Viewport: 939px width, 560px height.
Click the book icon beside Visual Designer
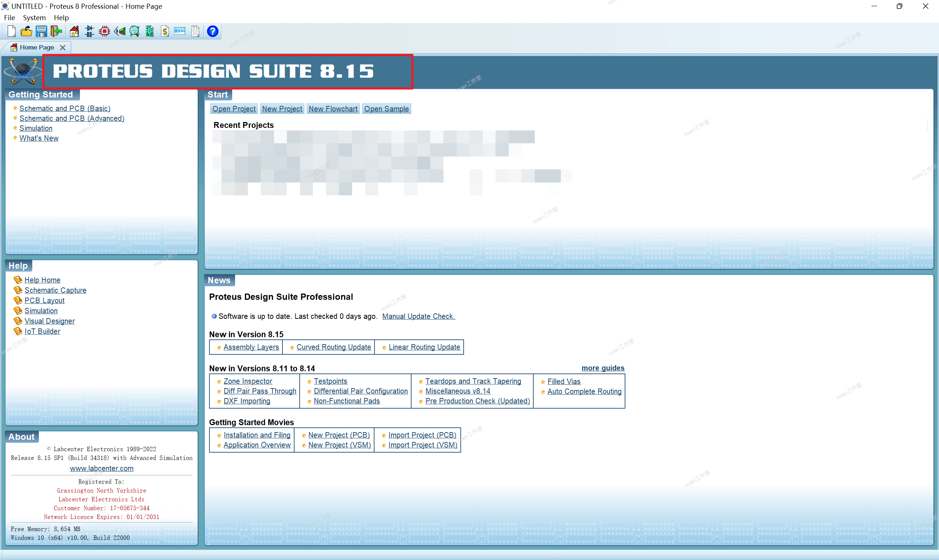coord(18,321)
